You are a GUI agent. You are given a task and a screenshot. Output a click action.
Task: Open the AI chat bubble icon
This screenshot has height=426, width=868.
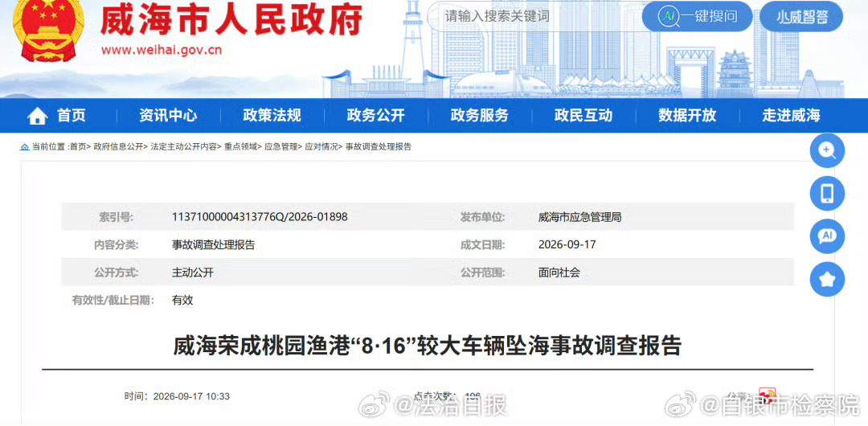827,236
